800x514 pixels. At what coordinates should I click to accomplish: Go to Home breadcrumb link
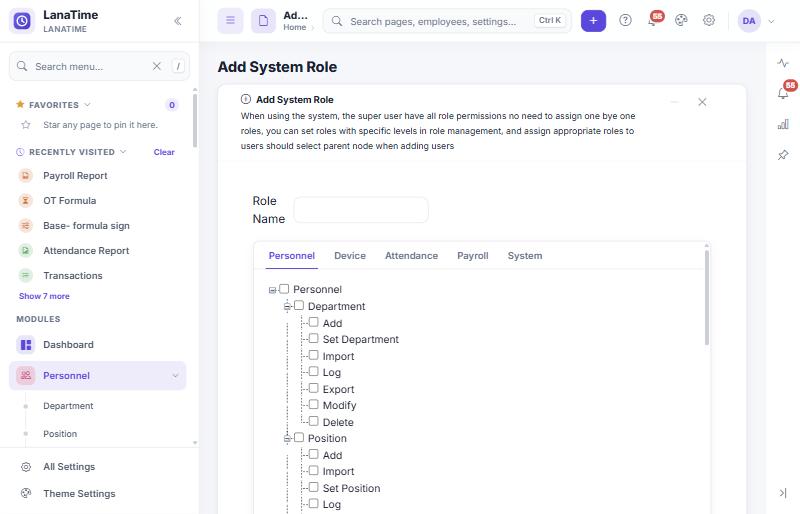point(295,28)
